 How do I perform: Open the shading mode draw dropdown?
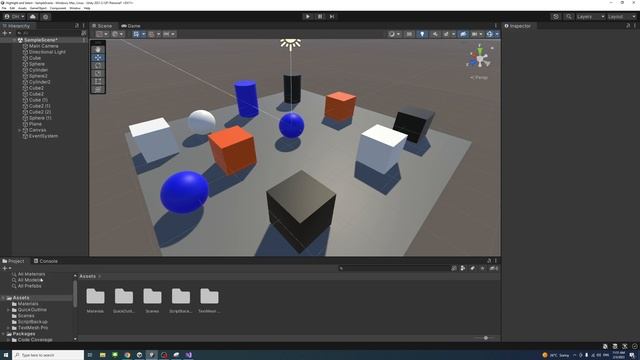(394, 34)
